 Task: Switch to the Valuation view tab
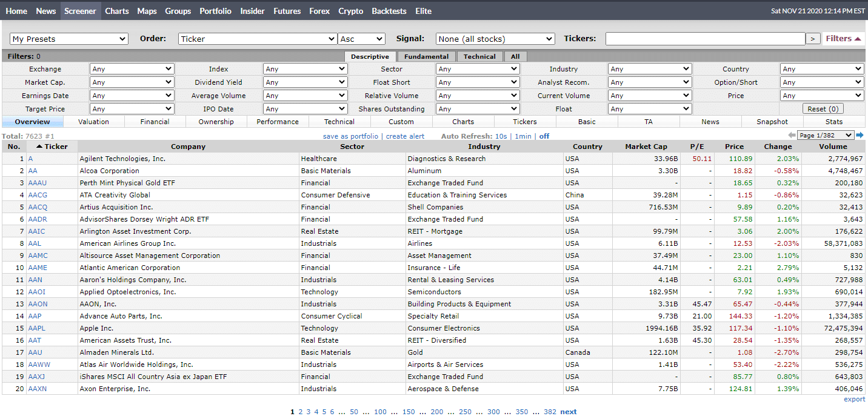(x=94, y=122)
